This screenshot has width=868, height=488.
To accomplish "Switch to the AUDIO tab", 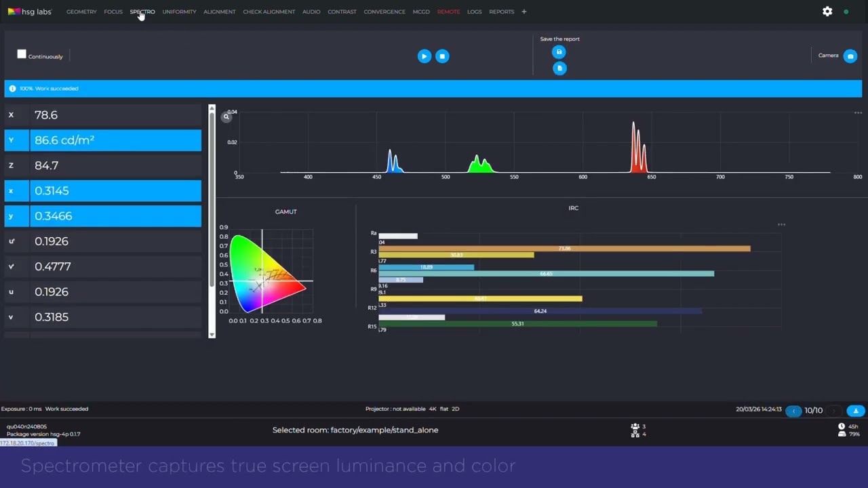I will [x=311, y=12].
